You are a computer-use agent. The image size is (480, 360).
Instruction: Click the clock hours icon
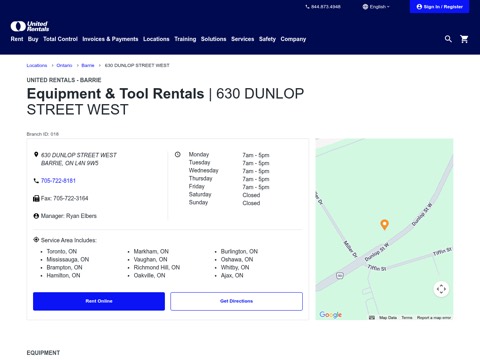[178, 154]
